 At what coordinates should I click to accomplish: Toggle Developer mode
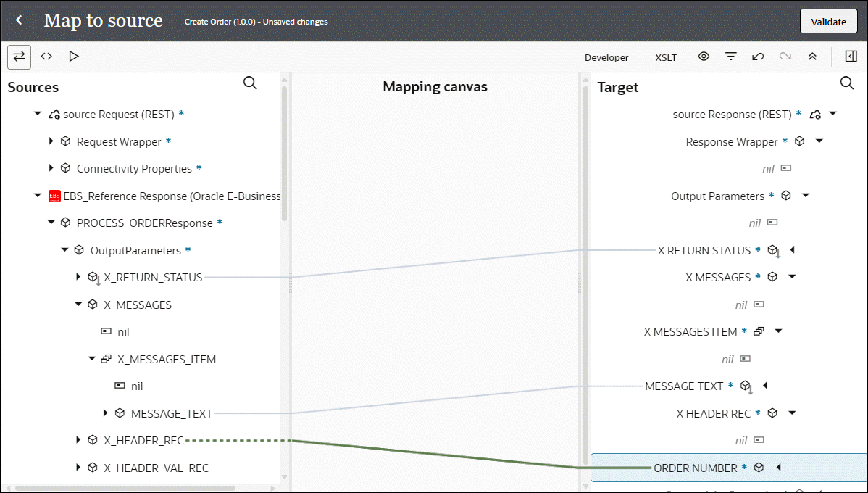point(606,57)
